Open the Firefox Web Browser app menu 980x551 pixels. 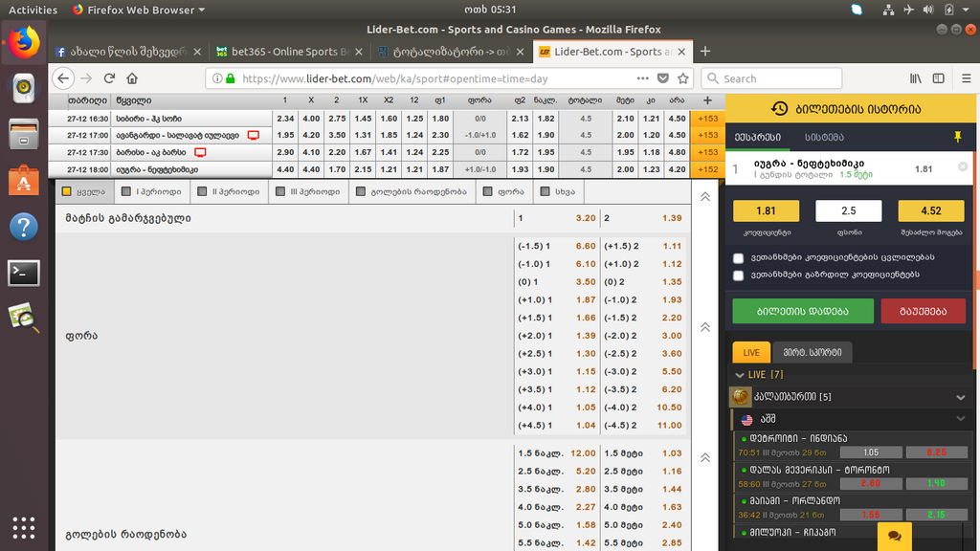tap(139, 10)
